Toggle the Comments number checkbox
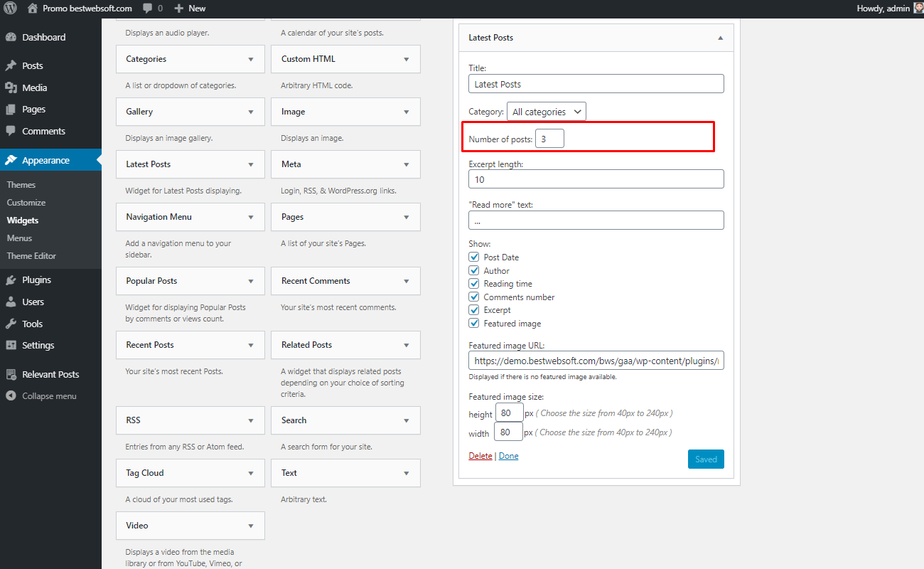The width and height of the screenshot is (924, 569). 474,297
